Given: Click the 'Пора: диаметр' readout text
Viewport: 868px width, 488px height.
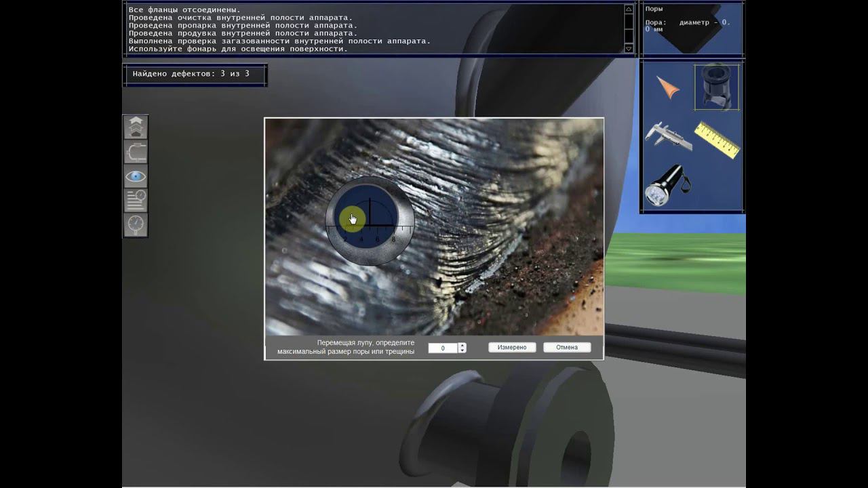Looking at the screenshot, I should click(687, 25).
